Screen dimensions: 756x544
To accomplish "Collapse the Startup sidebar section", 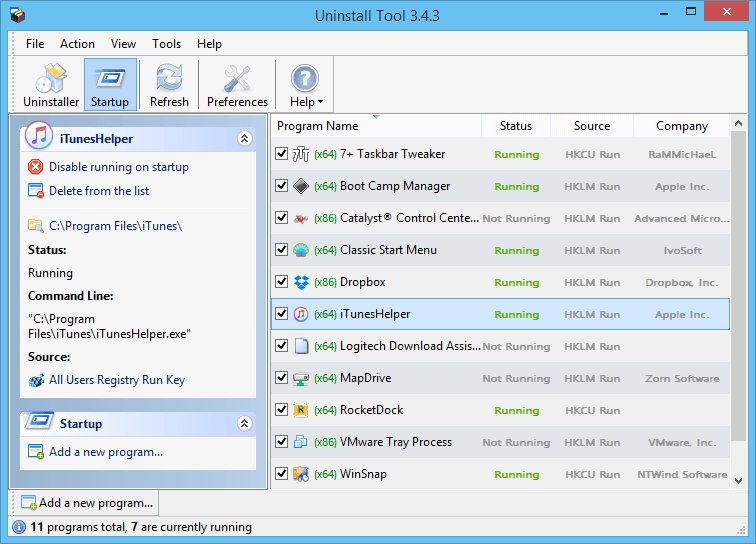I will pyautogui.click(x=244, y=424).
